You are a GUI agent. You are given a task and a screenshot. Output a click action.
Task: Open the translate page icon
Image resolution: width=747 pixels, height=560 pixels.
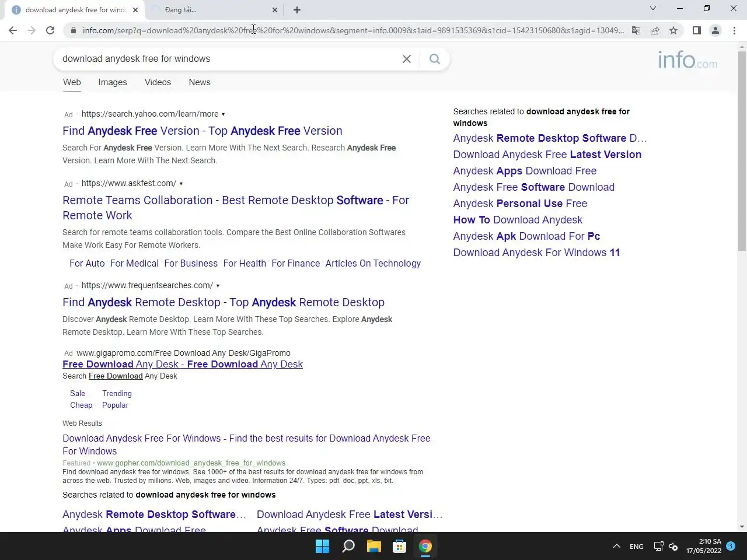[636, 30]
